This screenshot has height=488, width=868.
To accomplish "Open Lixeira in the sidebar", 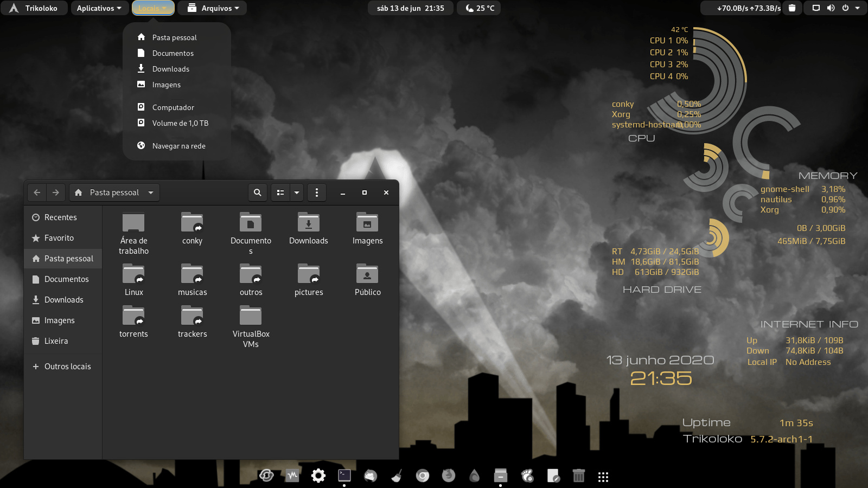I will (56, 341).
